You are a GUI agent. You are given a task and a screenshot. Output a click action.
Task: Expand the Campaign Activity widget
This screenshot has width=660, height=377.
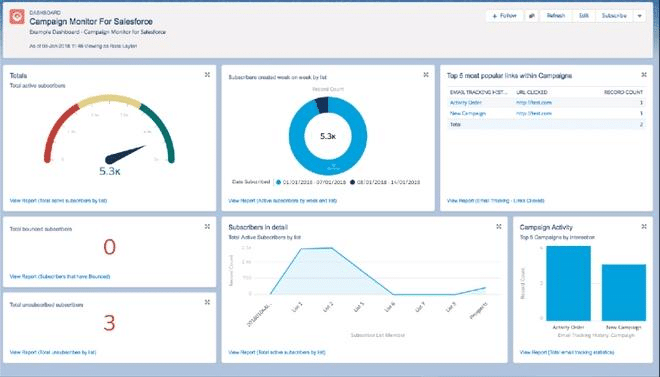(x=644, y=226)
